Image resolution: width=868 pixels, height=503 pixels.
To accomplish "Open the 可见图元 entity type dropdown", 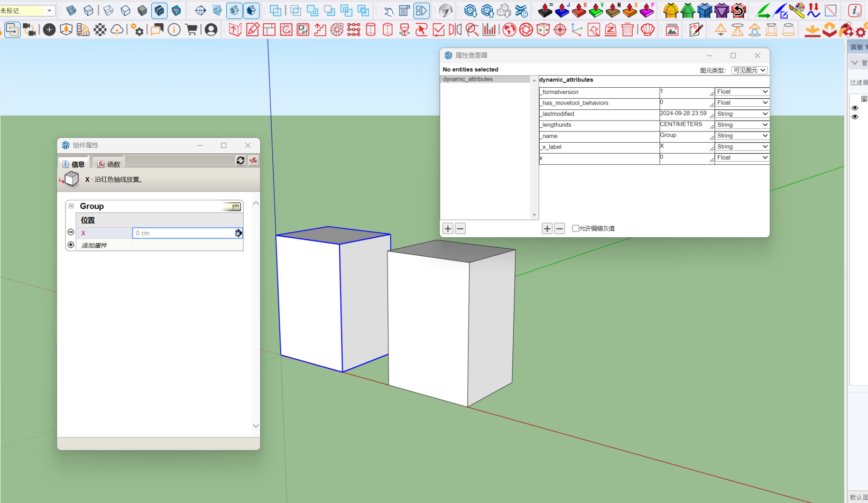I will pyautogui.click(x=749, y=70).
